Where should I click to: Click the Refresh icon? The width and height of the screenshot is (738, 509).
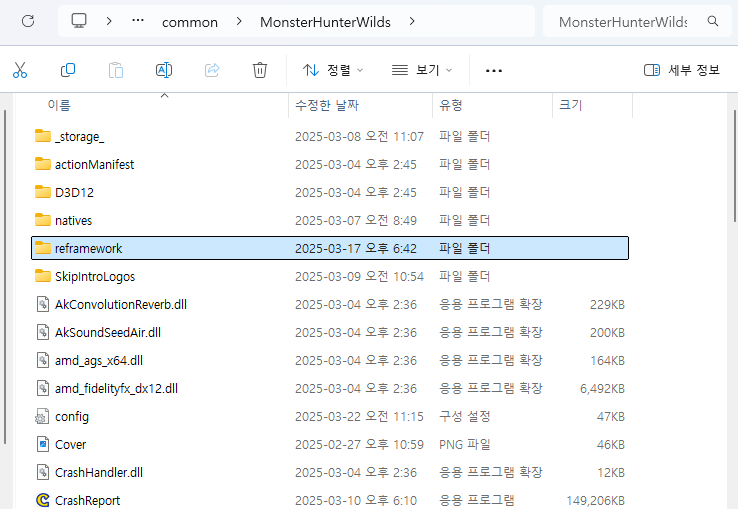(x=28, y=21)
